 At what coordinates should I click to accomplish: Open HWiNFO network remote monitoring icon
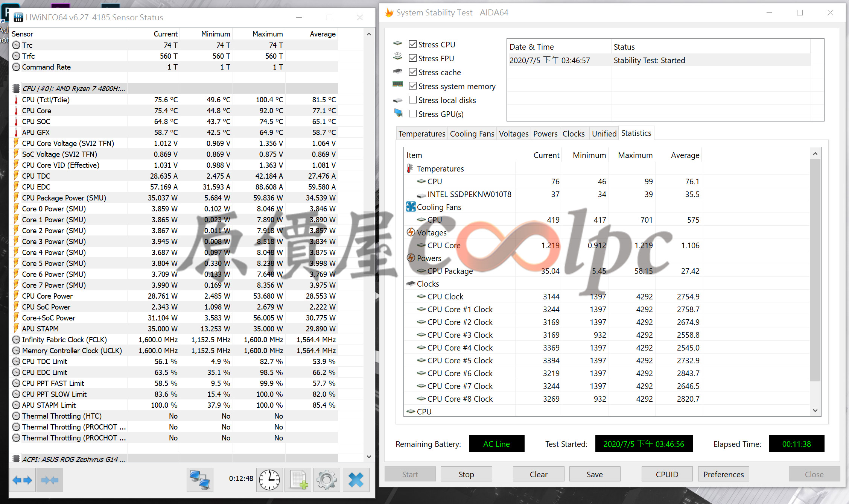coord(200,480)
